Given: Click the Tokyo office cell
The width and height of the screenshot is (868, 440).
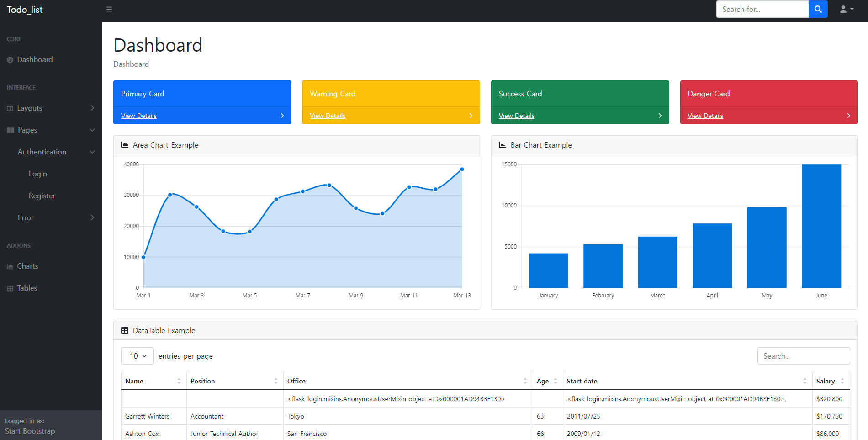Looking at the screenshot, I should click(x=408, y=416).
